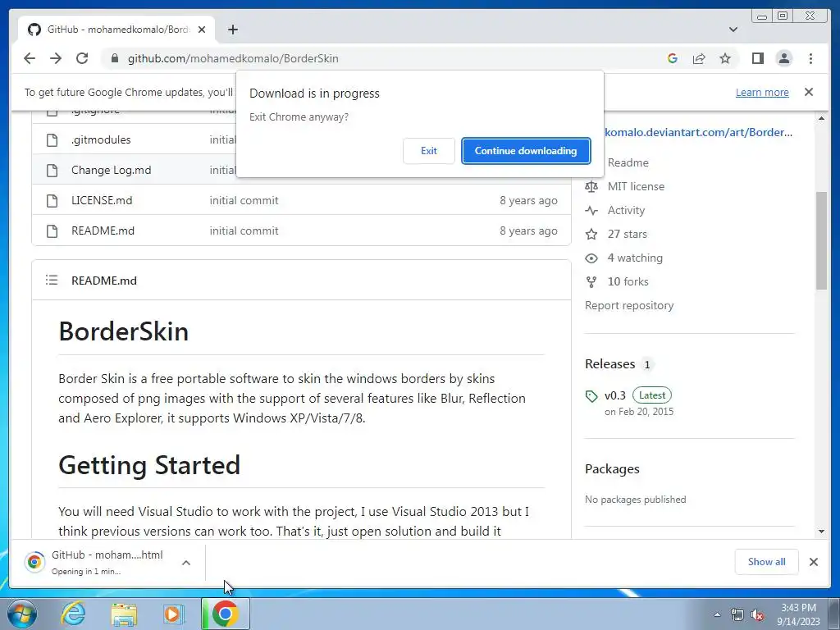Open the README outline list icon
Screen dimensions: 840x630
click(x=52, y=280)
